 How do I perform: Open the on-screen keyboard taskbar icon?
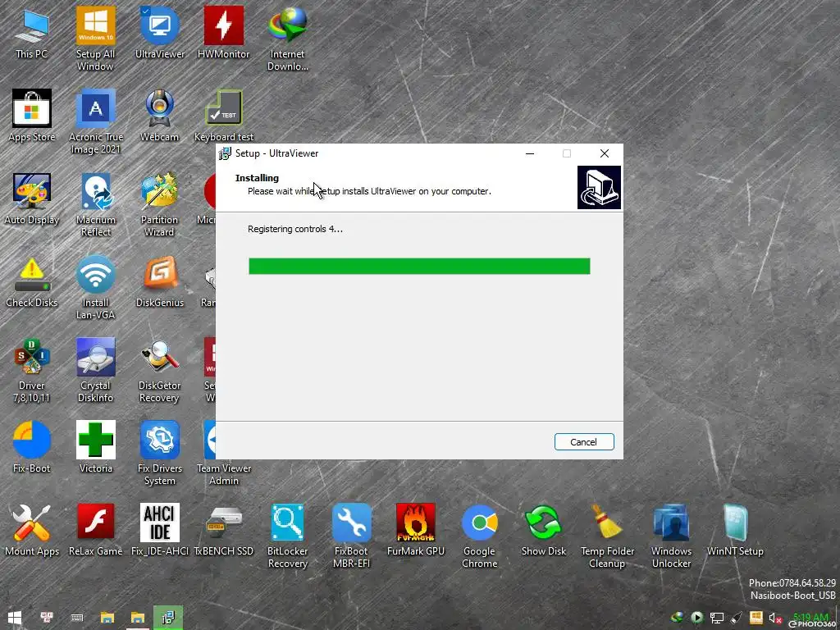(x=76, y=619)
